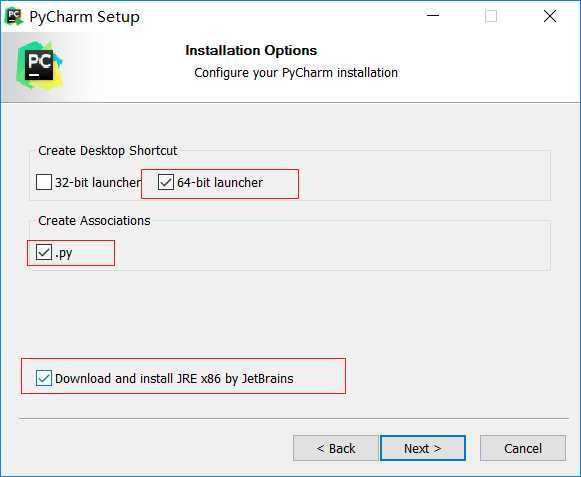This screenshot has width=581, height=477.
Task: Click the Create Desktop Shortcut group label
Action: [108, 150]
